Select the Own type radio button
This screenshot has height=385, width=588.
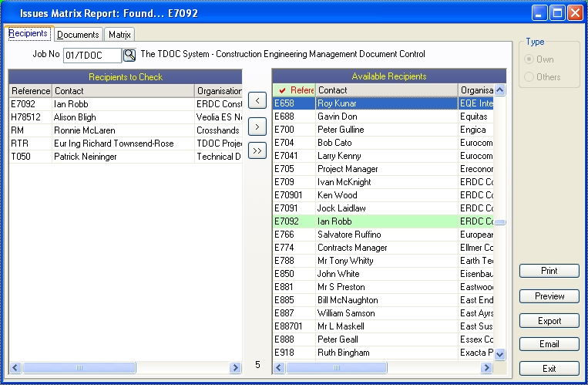point(529,59)
